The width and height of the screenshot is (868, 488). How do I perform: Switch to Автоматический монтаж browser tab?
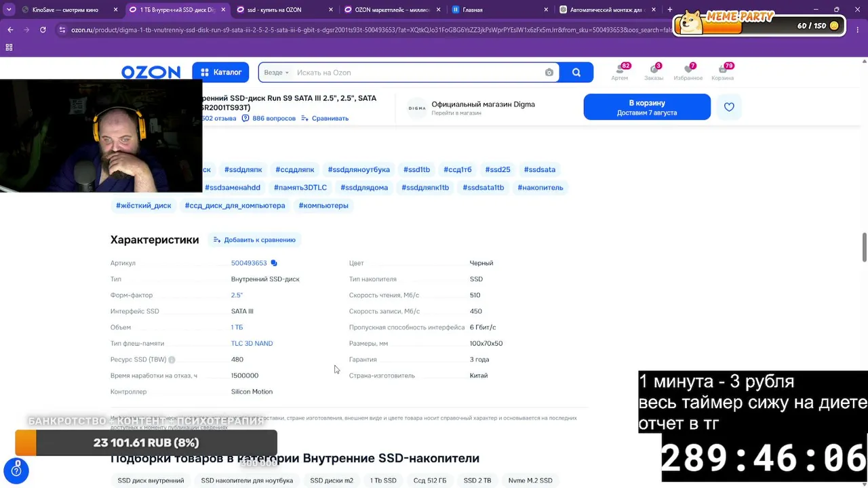(606, 10)
